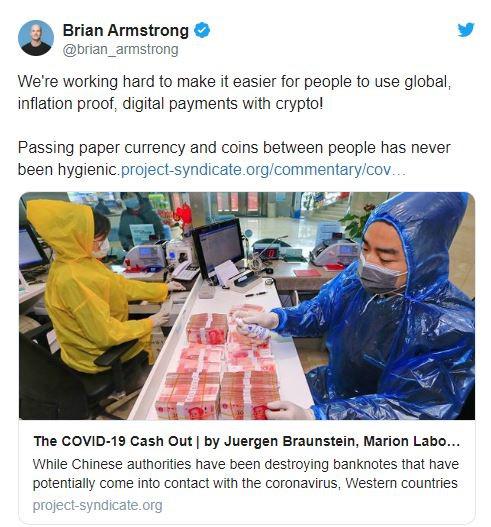491x527 pixels.
Task: Click the card description about Chinese authorities
Action: [245, 474]
